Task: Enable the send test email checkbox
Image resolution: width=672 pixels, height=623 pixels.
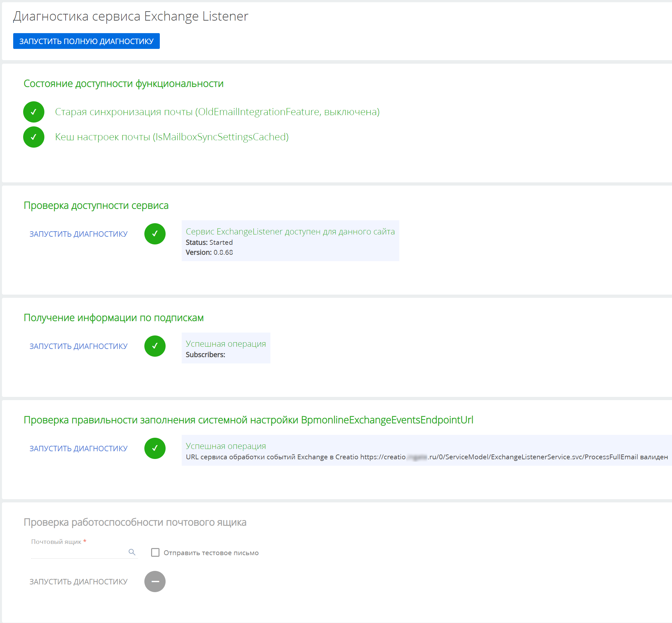Action: pyautogui.click(x=155, y=553)
